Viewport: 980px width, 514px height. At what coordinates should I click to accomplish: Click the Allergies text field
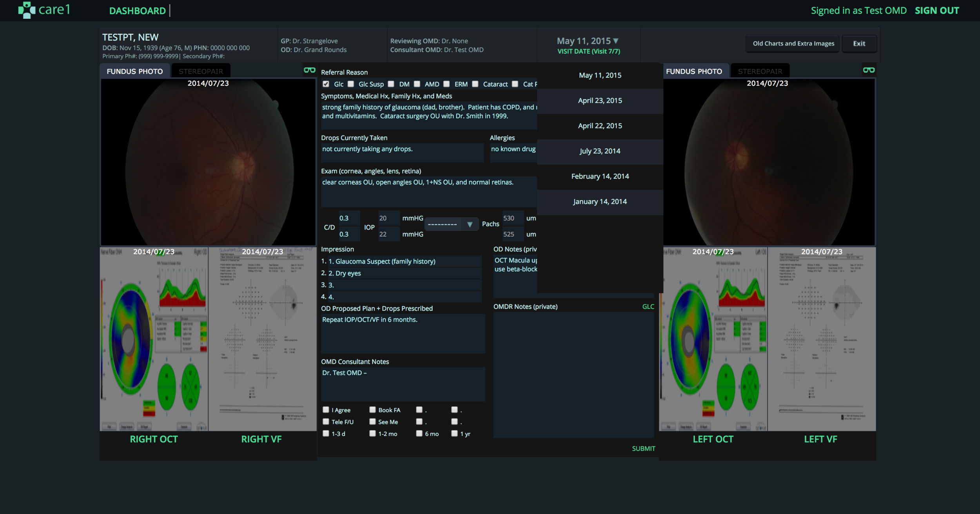pos(514,152)
